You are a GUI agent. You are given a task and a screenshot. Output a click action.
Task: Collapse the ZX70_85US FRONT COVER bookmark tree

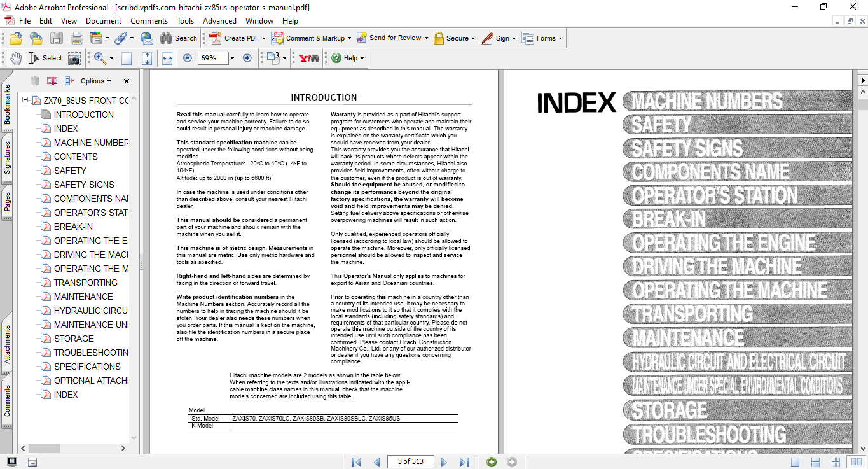pos(25,101)
